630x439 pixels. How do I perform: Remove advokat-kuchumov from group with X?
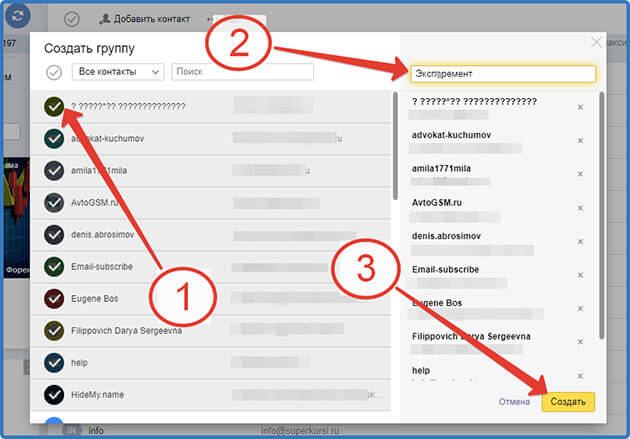click(581, 141)
